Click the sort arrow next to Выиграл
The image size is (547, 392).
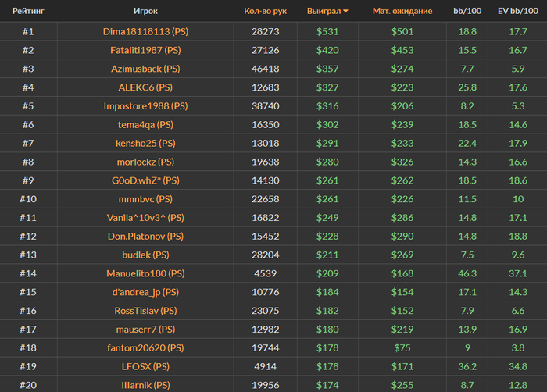(x=346, y=12)
